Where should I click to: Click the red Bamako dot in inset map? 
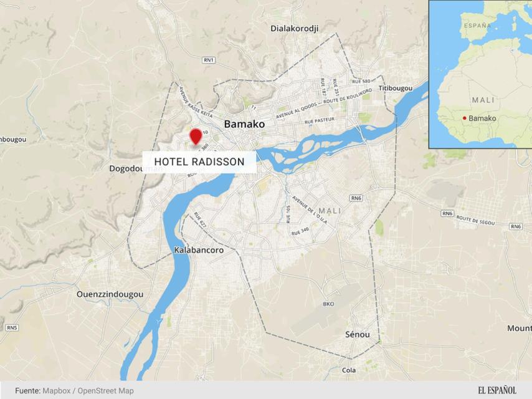click(x=465, y=118)
